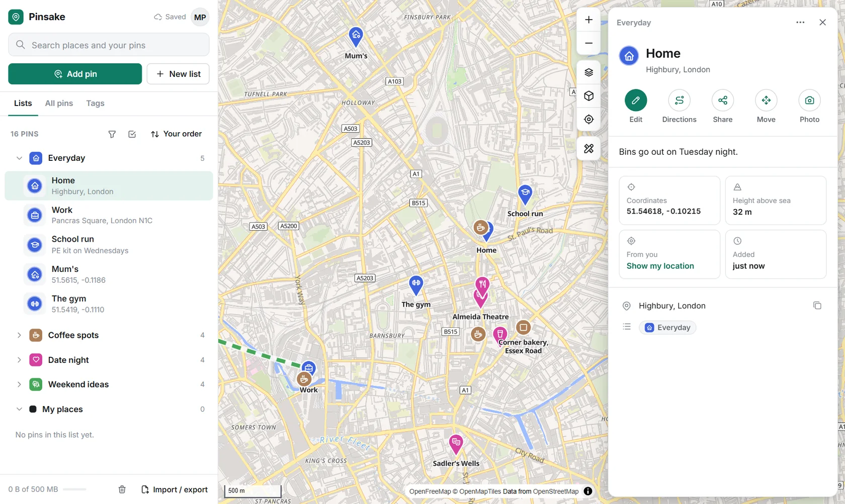Open the MP account avatar
Viewport: 845px width, 504px height.
click(200, 17)
